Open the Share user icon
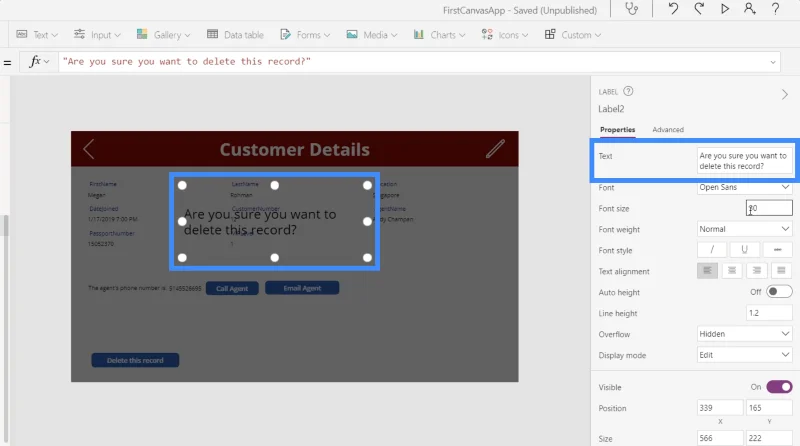Viewport: 800px width, 446px height. [749, 9]
